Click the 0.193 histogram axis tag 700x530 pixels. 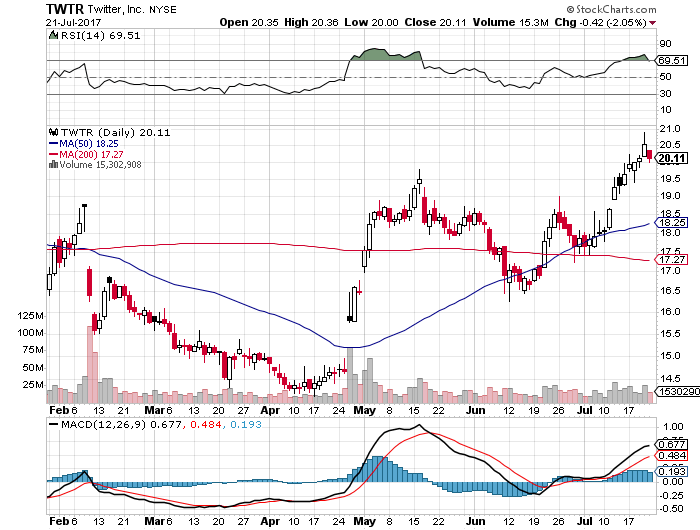671,472
